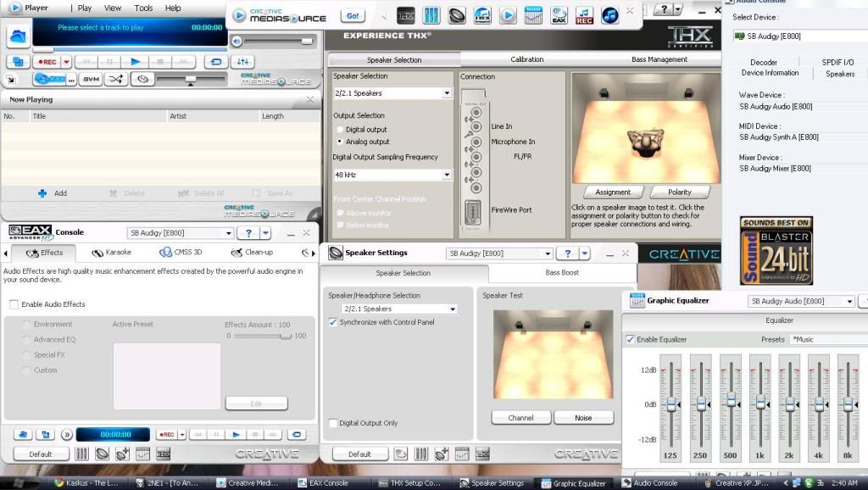Switch to the Clean-up tab in EAX Console

(x=252, y=253)
